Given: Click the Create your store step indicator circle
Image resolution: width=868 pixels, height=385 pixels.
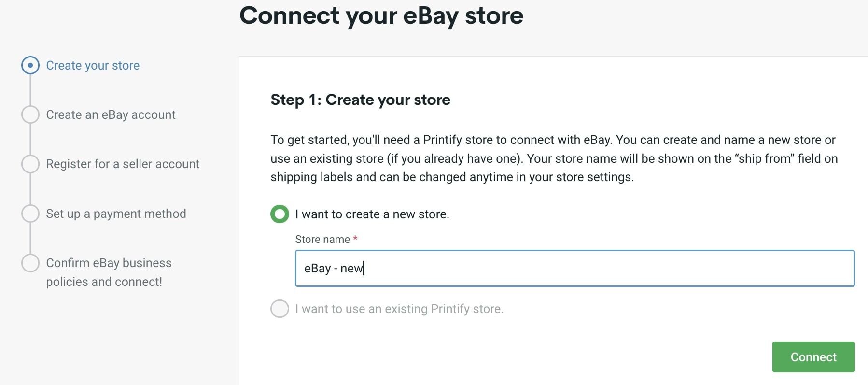Looking at the screenshot, I should pos(31,65).
